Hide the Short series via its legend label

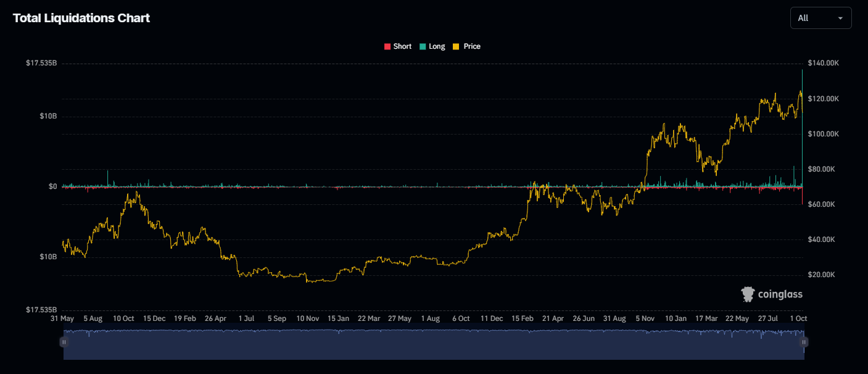click(402, 47)
